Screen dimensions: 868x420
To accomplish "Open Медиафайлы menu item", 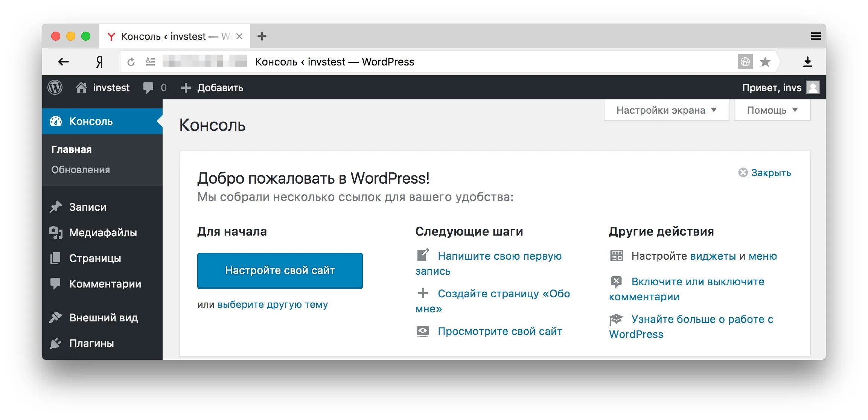I will click(102, 233).
